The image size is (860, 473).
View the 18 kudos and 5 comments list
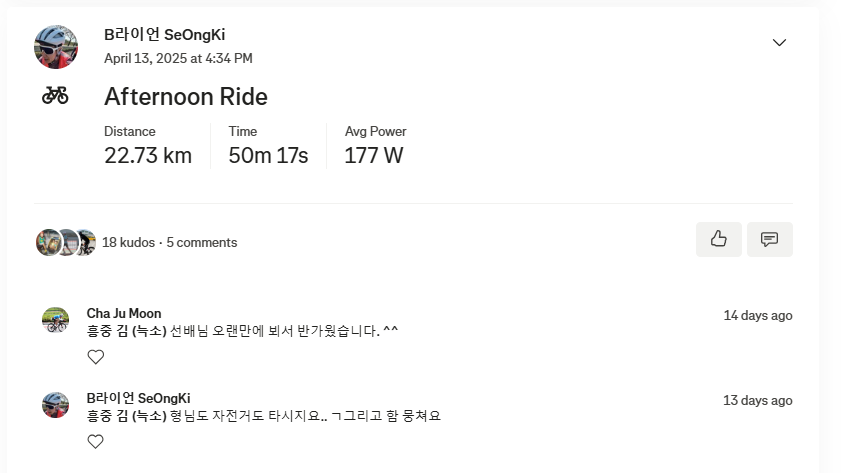169,242
